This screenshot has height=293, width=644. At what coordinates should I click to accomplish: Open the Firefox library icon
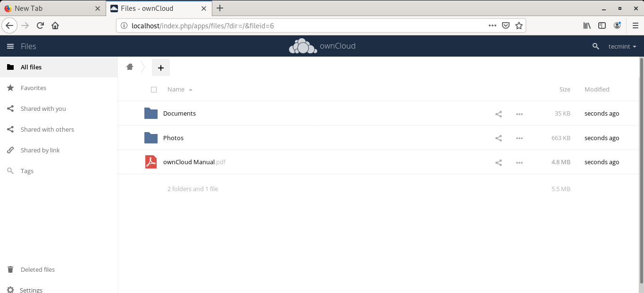click(587, 25)
